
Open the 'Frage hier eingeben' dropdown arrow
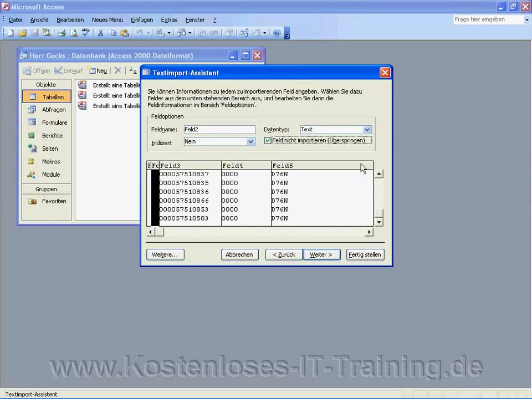point(526,20)
